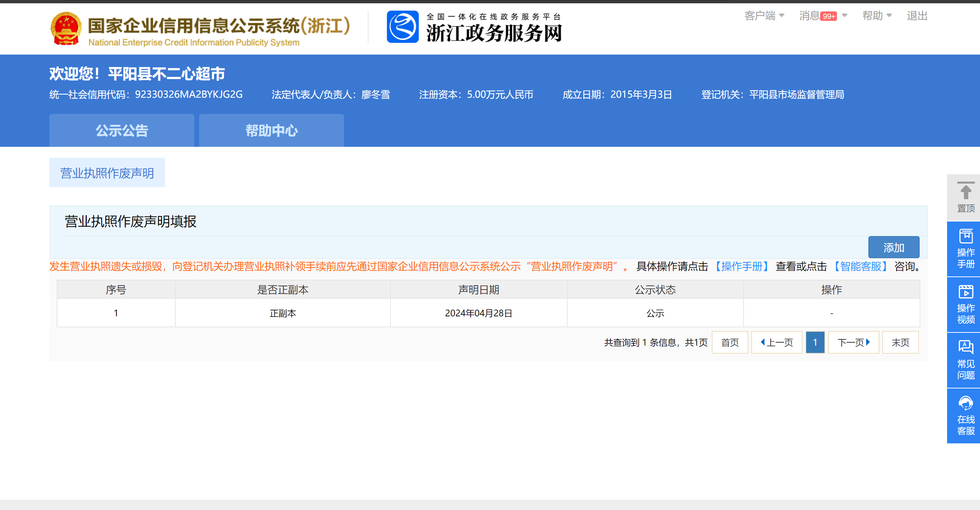Click 退出 to log out
This screenshot has width=980, height=510.
pos(916,16)
